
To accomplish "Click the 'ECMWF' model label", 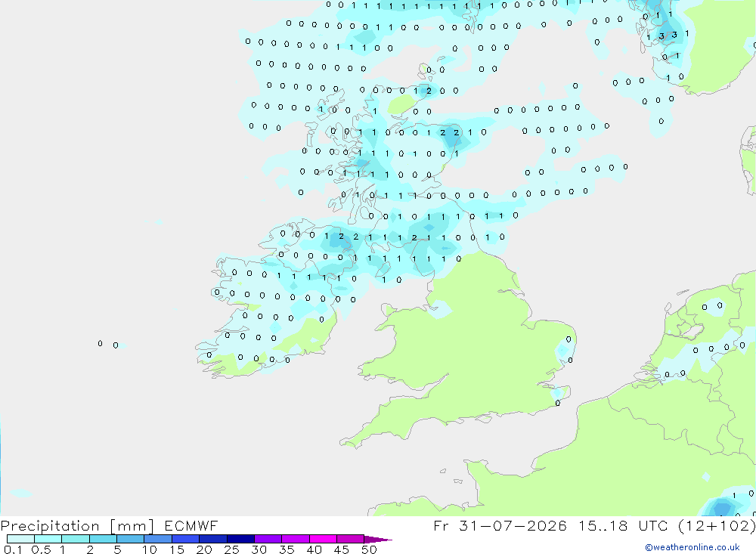I will coord(191,525).
